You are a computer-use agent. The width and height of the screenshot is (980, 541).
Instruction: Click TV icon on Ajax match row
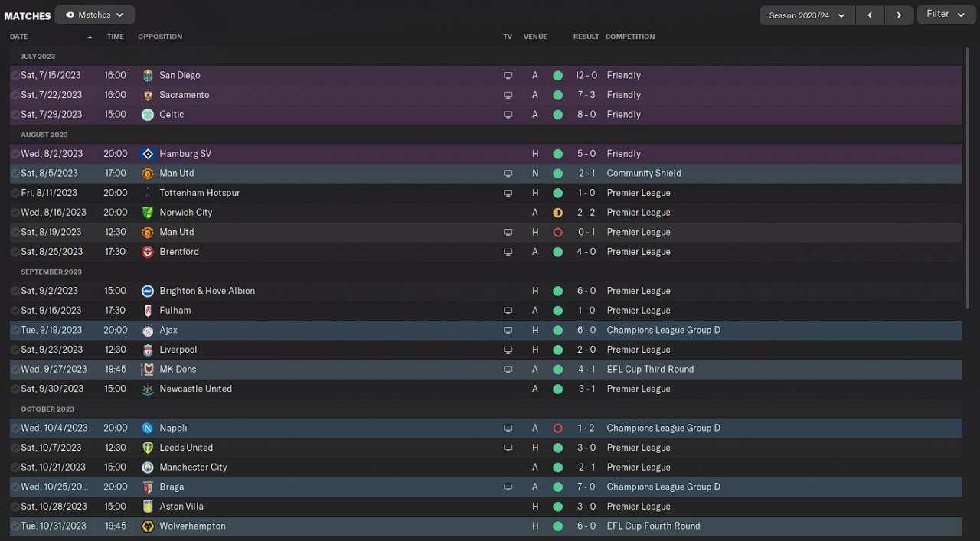[508, 331]
